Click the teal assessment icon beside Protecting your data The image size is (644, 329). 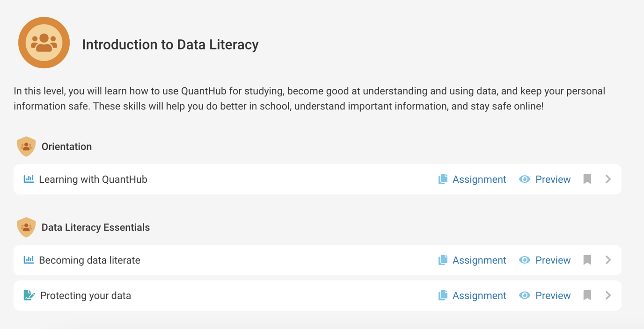pos(29,295)
